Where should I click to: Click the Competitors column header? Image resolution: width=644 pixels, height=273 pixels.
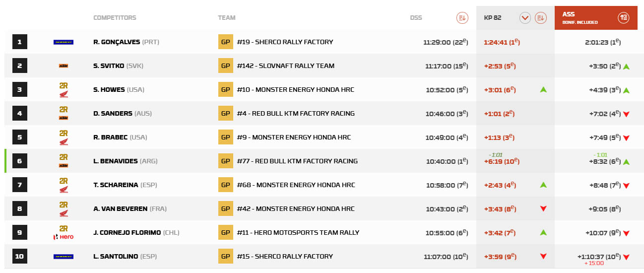115,18
